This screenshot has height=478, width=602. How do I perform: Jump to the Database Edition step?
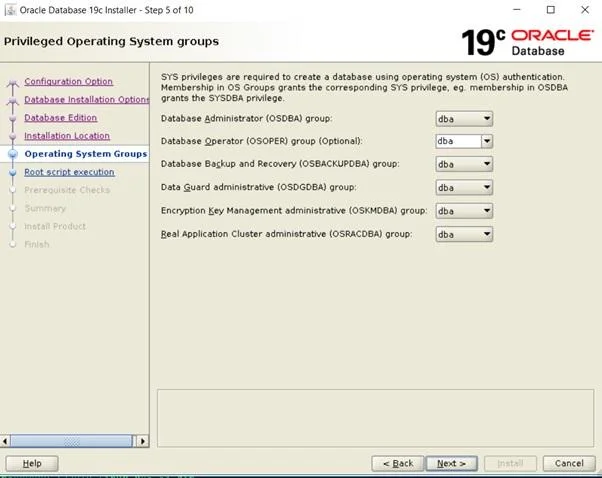(x=60, y=118)
